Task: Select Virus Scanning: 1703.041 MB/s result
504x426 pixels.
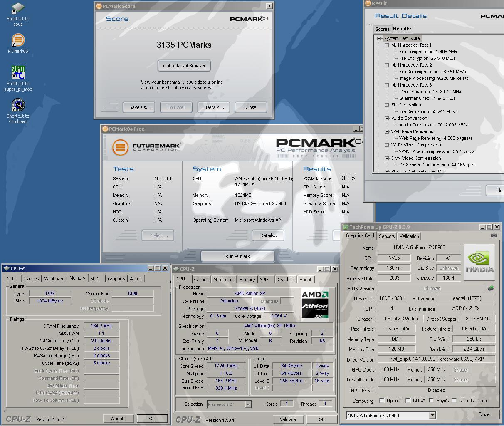Action: pos(430,92)
